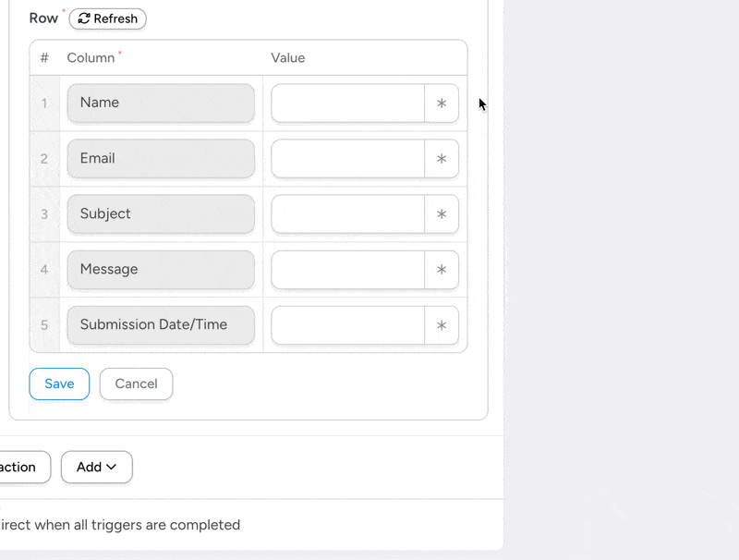Save the column value mappings

[x=59, y=383]
